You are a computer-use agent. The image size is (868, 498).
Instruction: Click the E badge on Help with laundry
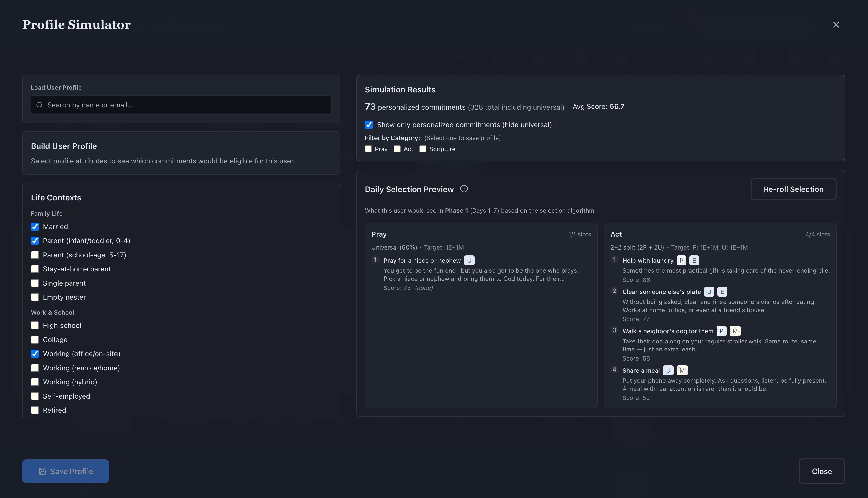coord(694,260)
